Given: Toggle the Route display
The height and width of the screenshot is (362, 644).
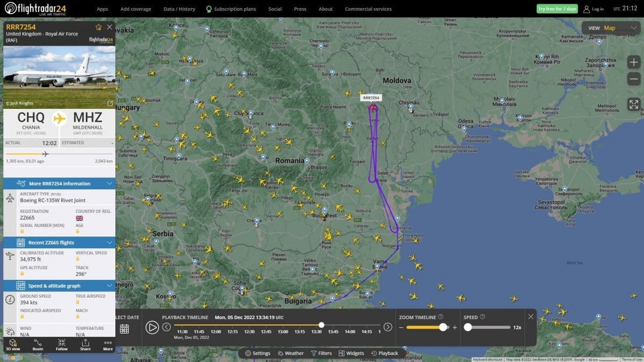Looking at the screenshot, I should pyautogui.click(x=38, y=344).
